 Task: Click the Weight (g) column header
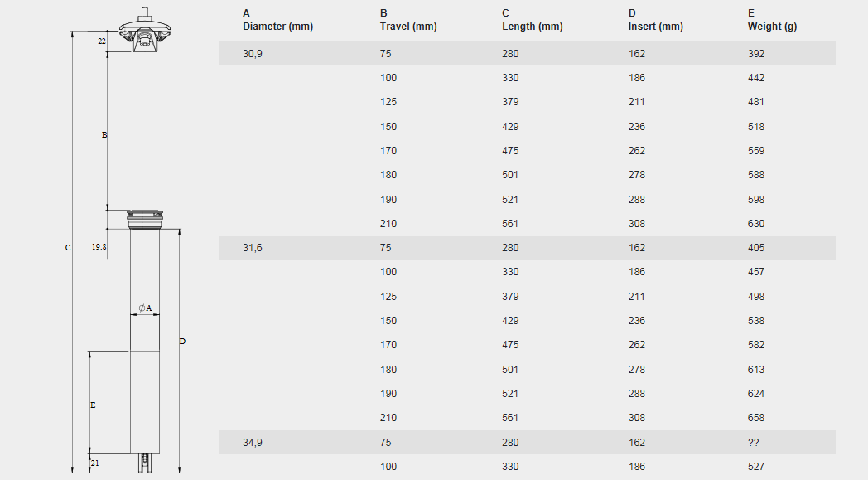point(772,20)
